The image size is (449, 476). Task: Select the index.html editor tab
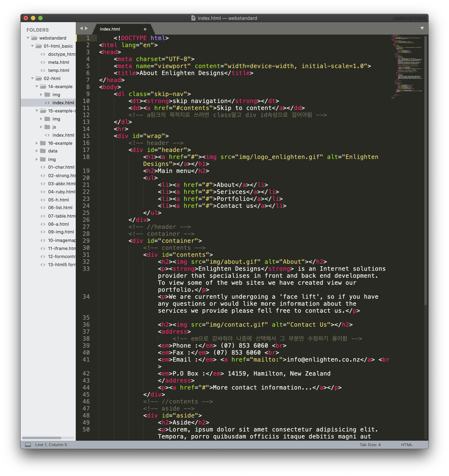110,29
